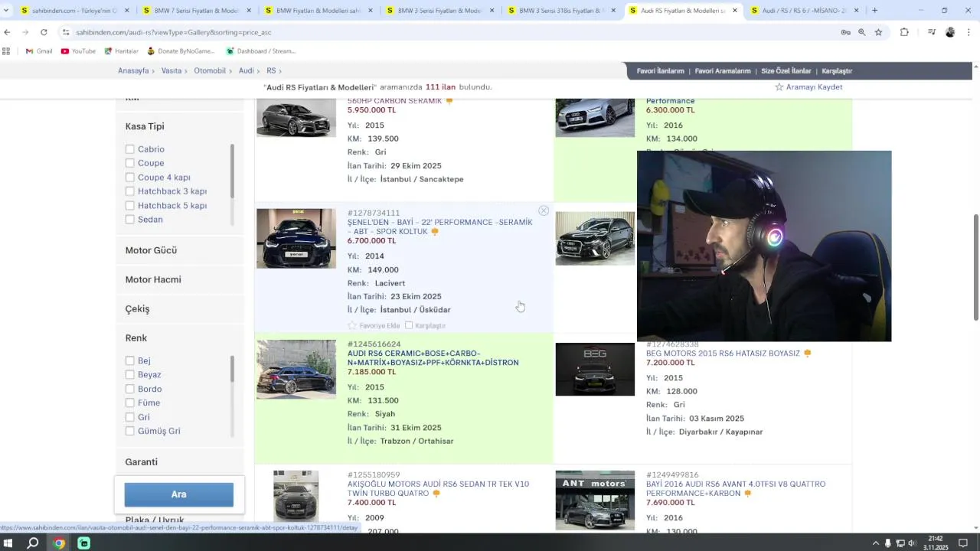This screenshot has width=980, height=551.
Task: Open notification center in taskbar
Action: (x=963, y=543)
